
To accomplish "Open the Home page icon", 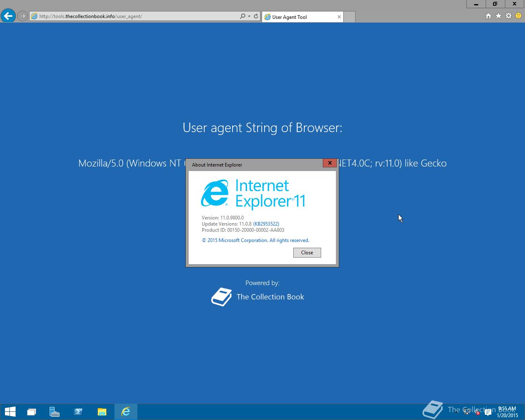I will click(x=488, y=16).
